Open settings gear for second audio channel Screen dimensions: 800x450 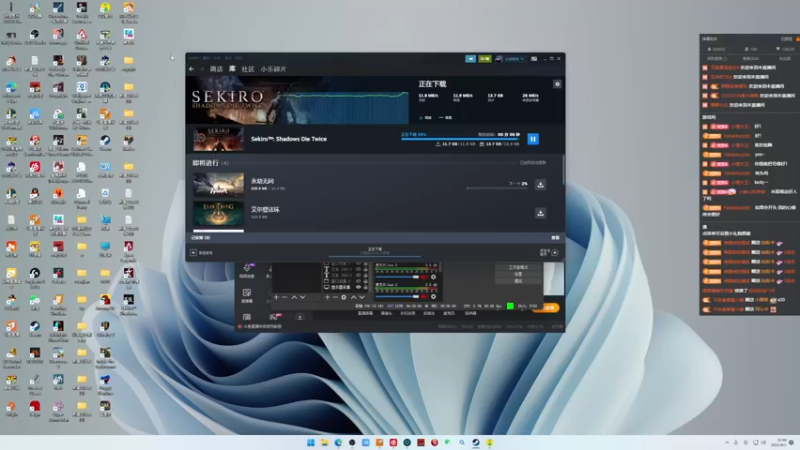click(434, 296)
